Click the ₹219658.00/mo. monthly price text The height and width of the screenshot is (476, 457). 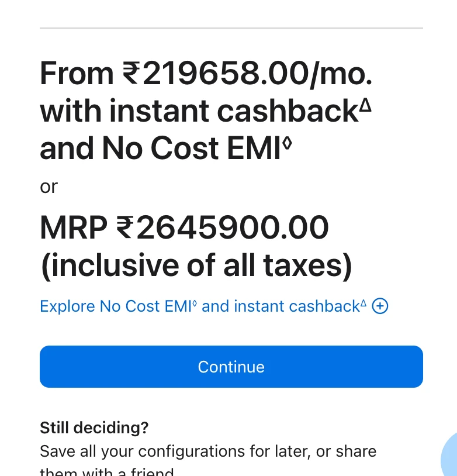click(x=247, y=74)
